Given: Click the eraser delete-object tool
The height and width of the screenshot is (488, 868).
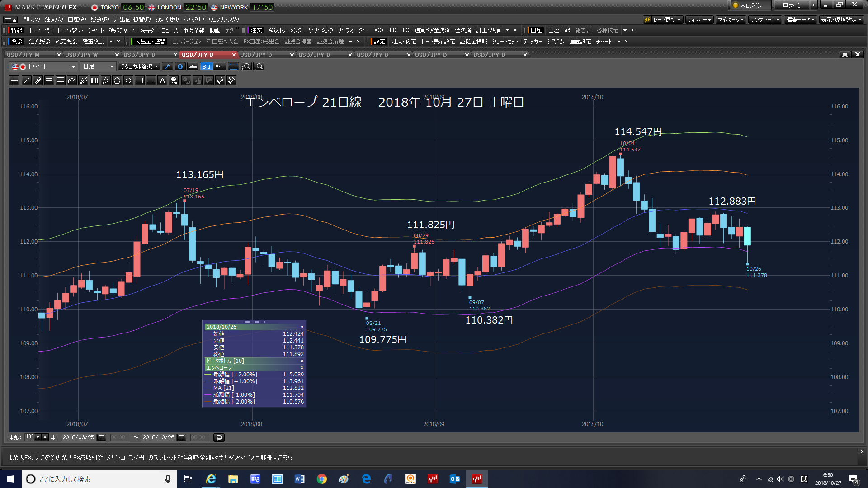Looking at the screenshot, I should (x=220, y=80).
